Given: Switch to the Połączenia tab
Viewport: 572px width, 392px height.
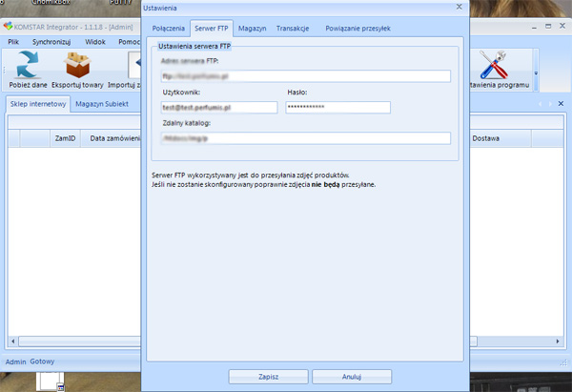Looking at the screenshot, I should click(x=169, y=29).
